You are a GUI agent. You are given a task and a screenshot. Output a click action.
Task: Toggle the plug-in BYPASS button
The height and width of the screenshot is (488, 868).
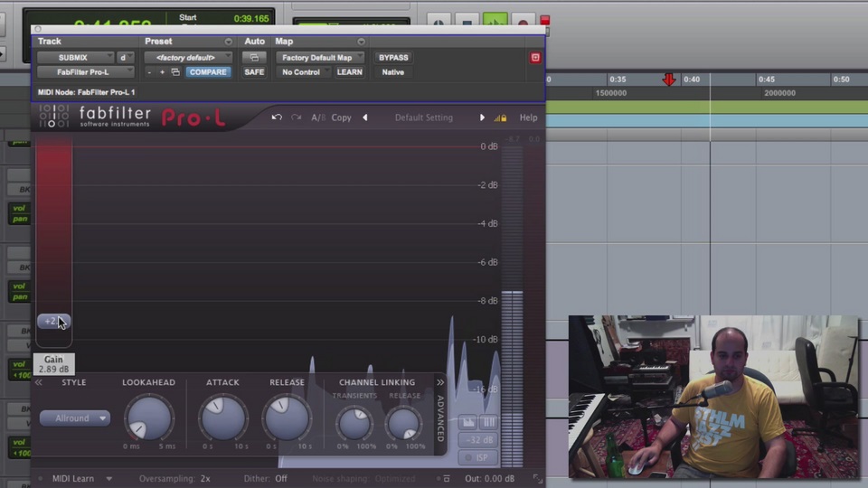tap(393, 58)
